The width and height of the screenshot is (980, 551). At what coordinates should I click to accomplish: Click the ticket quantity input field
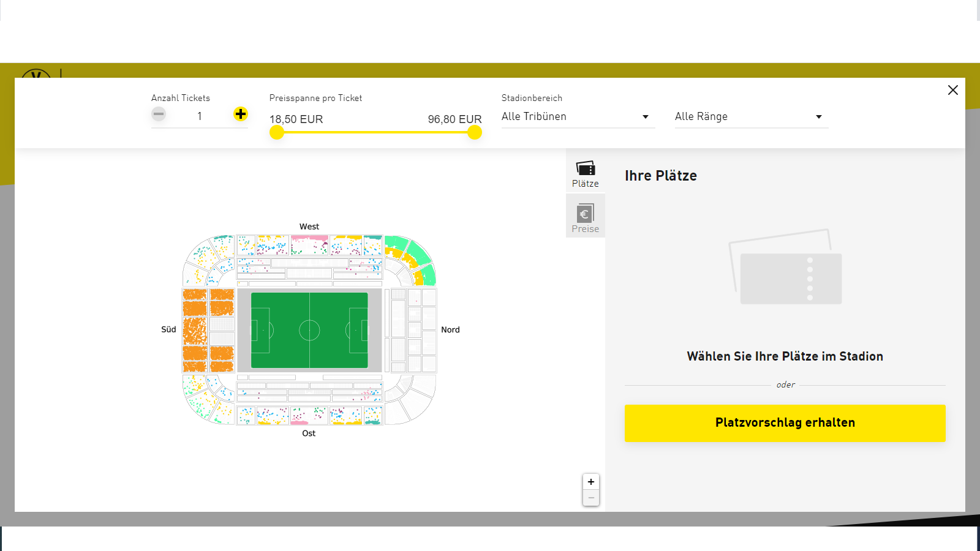199,115
